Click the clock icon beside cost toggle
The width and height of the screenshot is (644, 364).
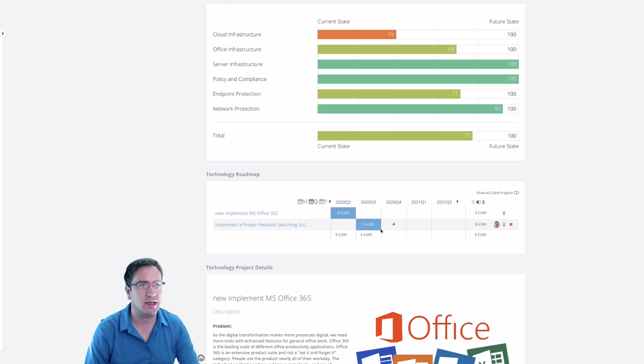tap(473, 202)
